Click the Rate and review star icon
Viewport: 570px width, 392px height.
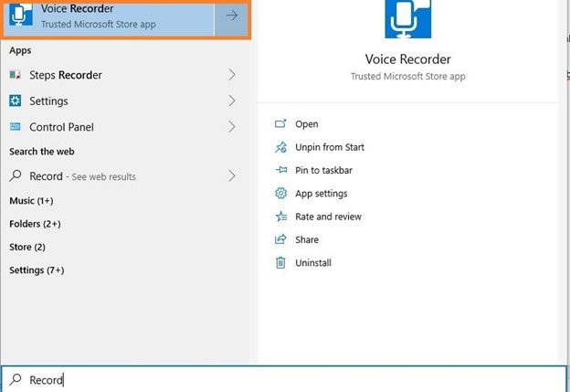(x=281, y=217)
